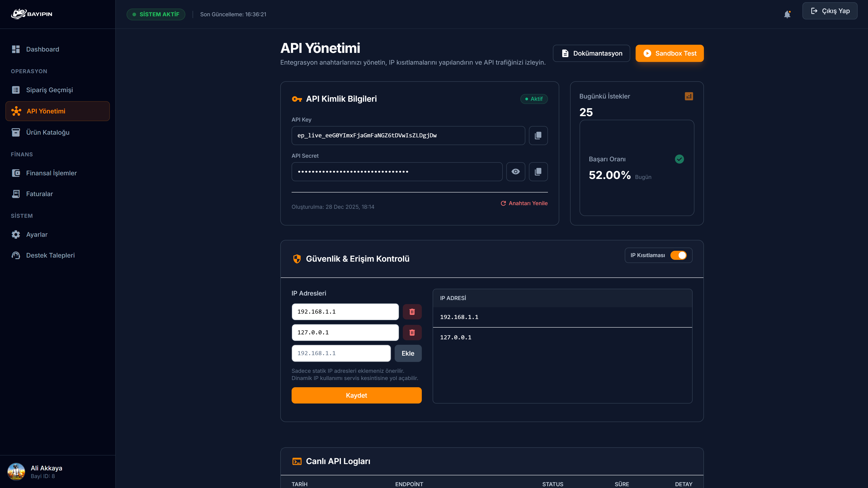This screenshot has width=868, height=488.
Task: Click Ekle to add new IP
Action: click(408, 353)
